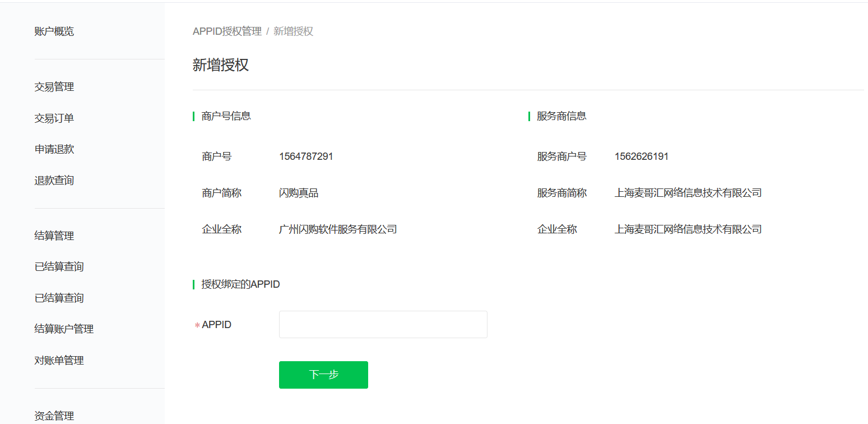Click 企业全称 label under 商户号信息
Image resolution: width=868 pixels, height=424 pixels.
tap(222, 229)
